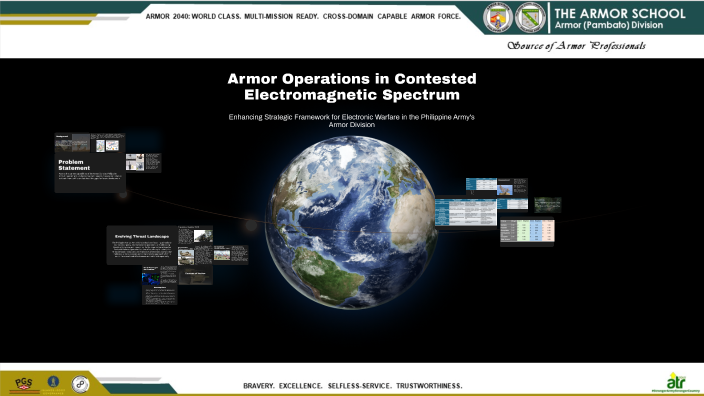Select the Enhancing Strategic Framework subtitle text
The image size is (704, 396).
click(x=352, y=120)
